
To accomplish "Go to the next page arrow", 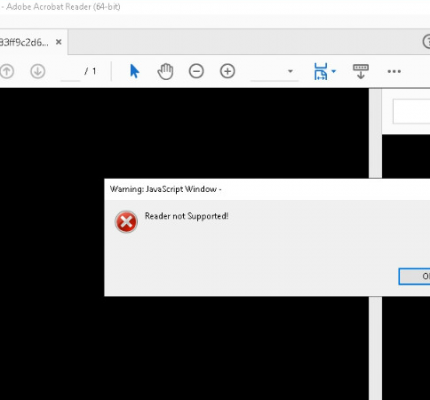I will click(38, 71).
